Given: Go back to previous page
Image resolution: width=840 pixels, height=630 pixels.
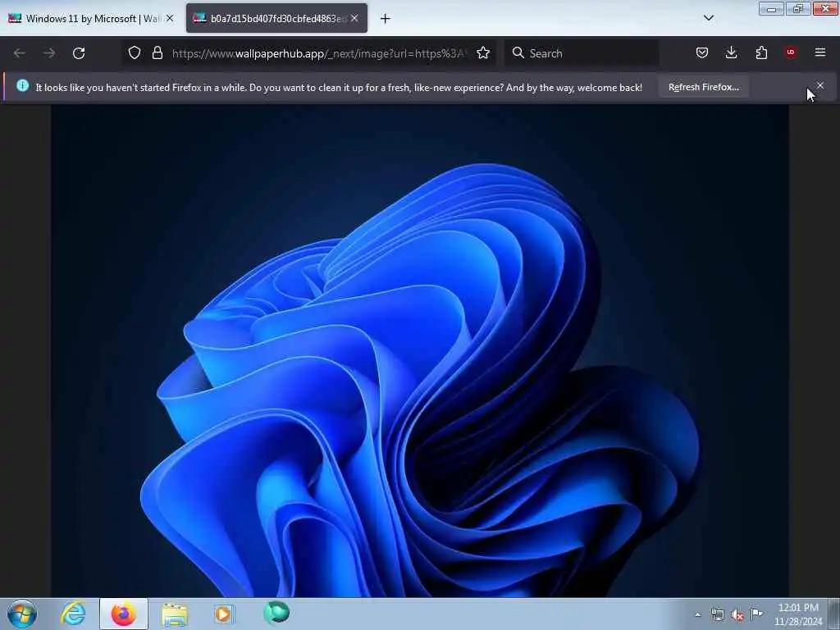Looking at the screenshot, I should (20, 53).
